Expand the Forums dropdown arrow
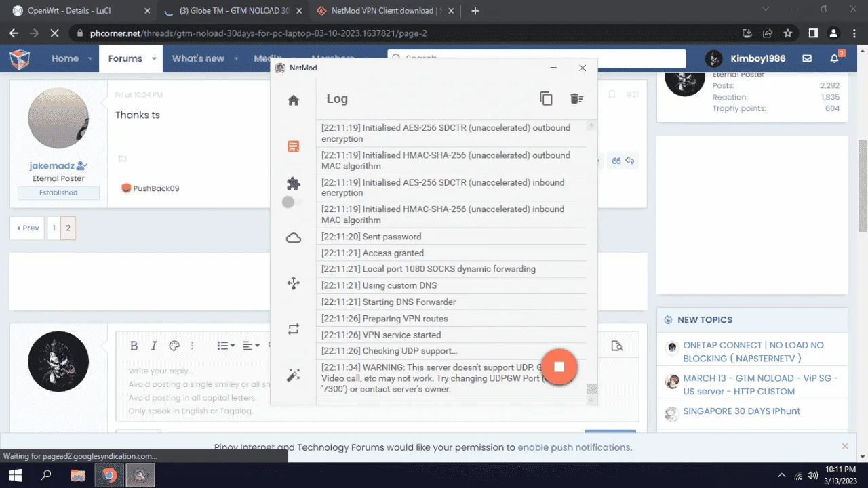868x488 pixels. pyautogui.click(x=155, y=58)
